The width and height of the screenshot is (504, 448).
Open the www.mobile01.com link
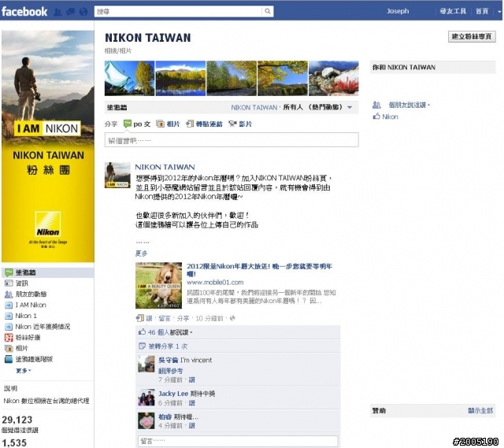point(215,282)
